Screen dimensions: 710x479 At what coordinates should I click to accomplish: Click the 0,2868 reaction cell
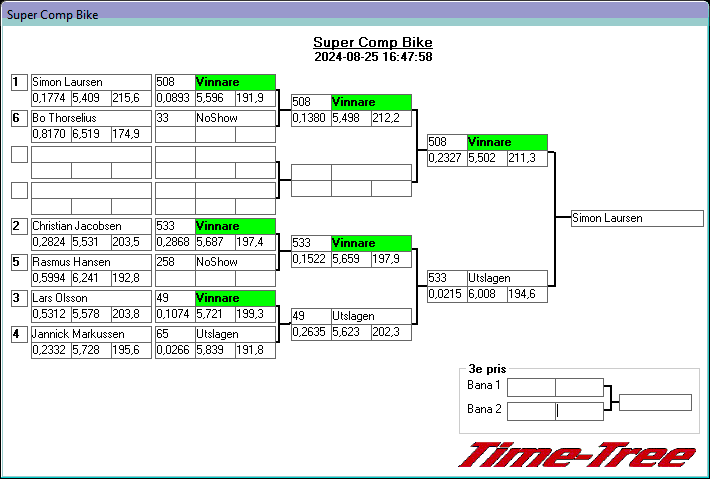tap(175, 242)
